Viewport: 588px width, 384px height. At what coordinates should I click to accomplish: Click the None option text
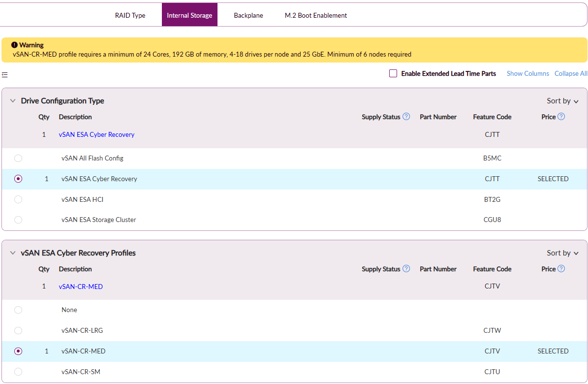[69, 310]
